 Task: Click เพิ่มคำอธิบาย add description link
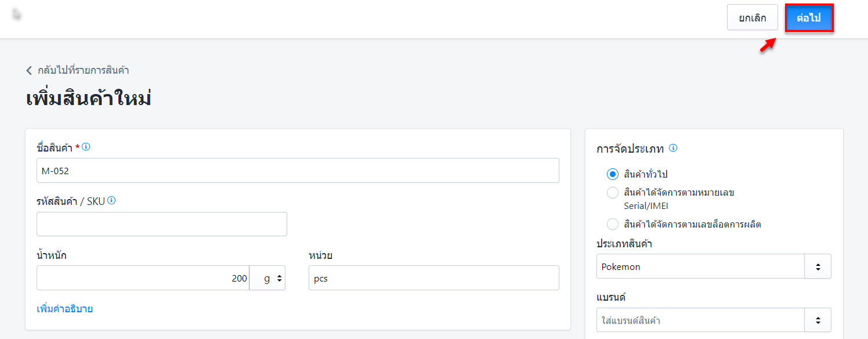pyautogui.click(x=64, y=309)
